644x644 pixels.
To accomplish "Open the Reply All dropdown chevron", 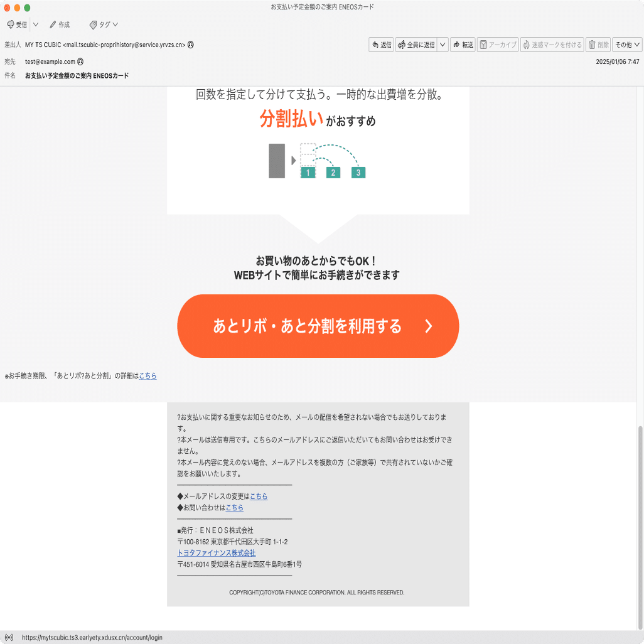I will point(443,45).
